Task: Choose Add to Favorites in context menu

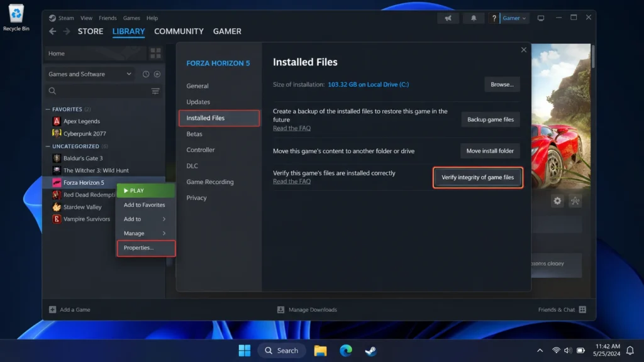Action: pos(146,205)
